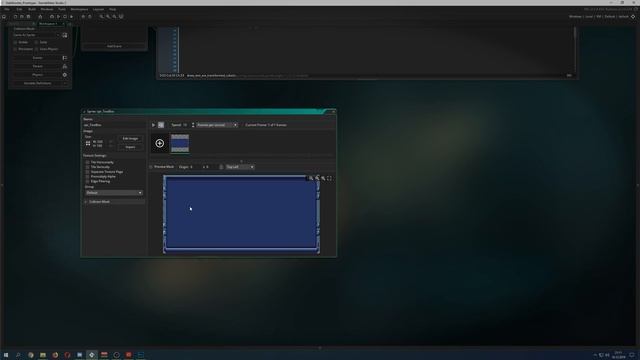Viewport: 640px width, 360px height.
Task: Toggle the Visible checkbox in the object editor
Action: tap(16, 42)
